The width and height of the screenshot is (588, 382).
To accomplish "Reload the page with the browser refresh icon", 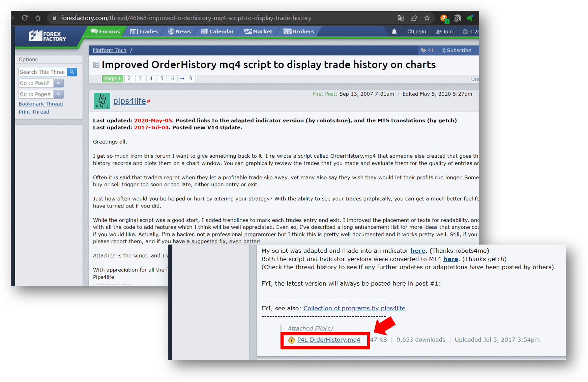I will 25,18.
